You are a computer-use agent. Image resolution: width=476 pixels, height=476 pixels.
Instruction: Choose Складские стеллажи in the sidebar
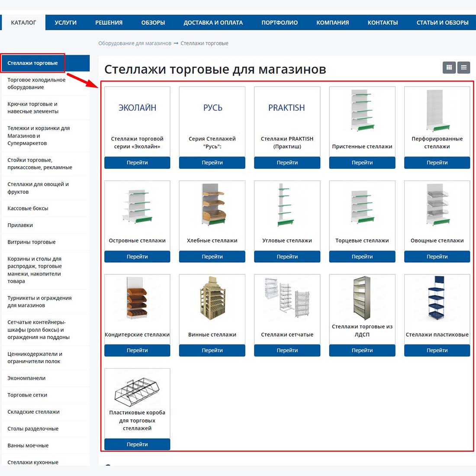click(33, 412)
